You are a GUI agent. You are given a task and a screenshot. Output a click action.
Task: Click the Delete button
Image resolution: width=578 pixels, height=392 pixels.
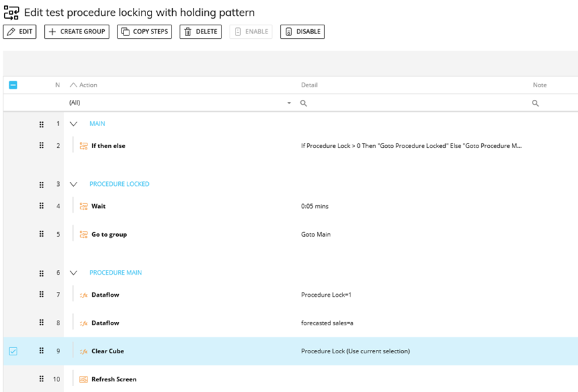click(200, 31)
